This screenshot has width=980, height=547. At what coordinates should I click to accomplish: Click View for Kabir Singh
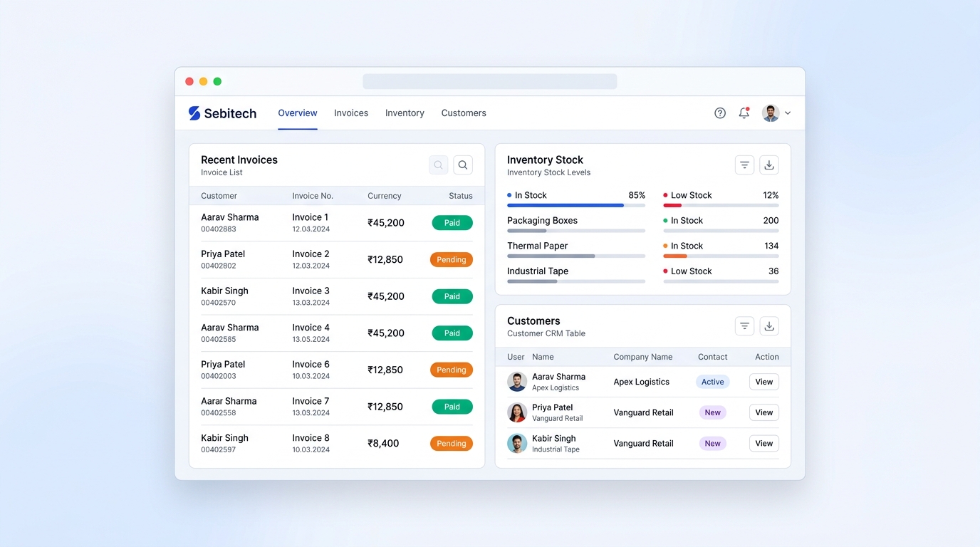click(764, 443)
